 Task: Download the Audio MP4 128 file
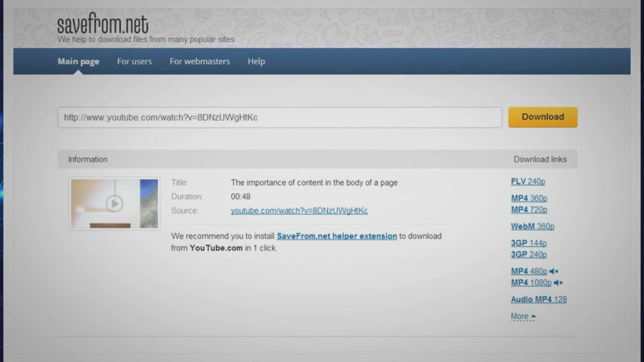[539, 299]
